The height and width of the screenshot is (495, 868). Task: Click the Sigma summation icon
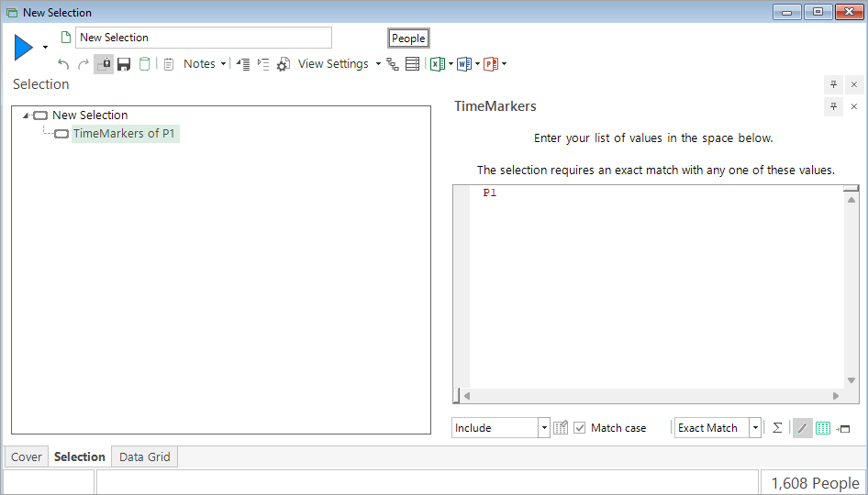(777, 427)
